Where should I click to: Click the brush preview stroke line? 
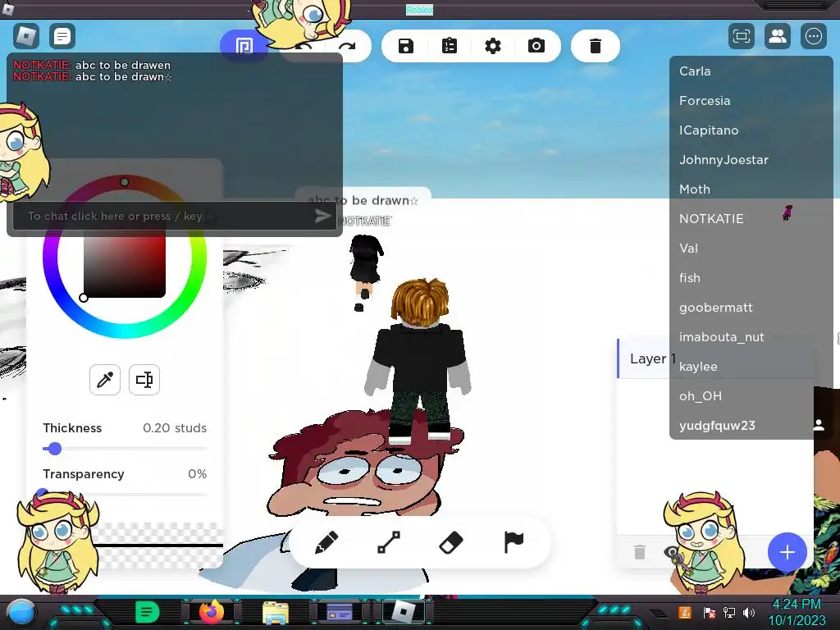point(158,546)
